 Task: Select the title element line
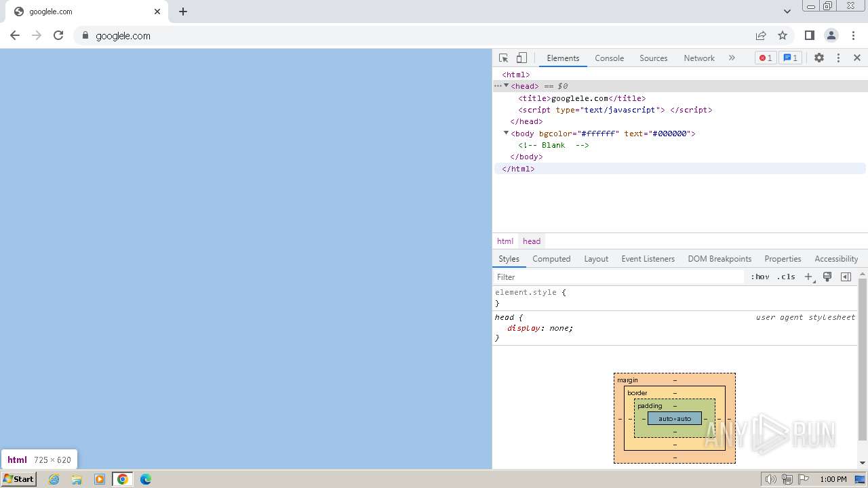click(x=582, y=98)
